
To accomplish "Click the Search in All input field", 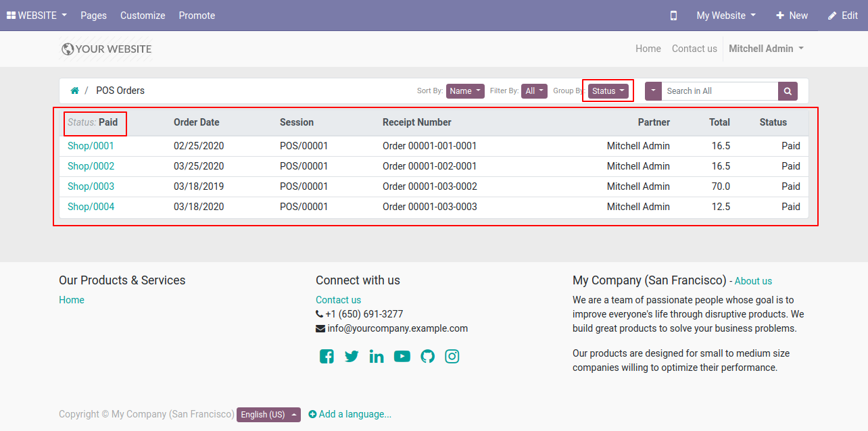I will pyautogui.click(x=719, y=91).
